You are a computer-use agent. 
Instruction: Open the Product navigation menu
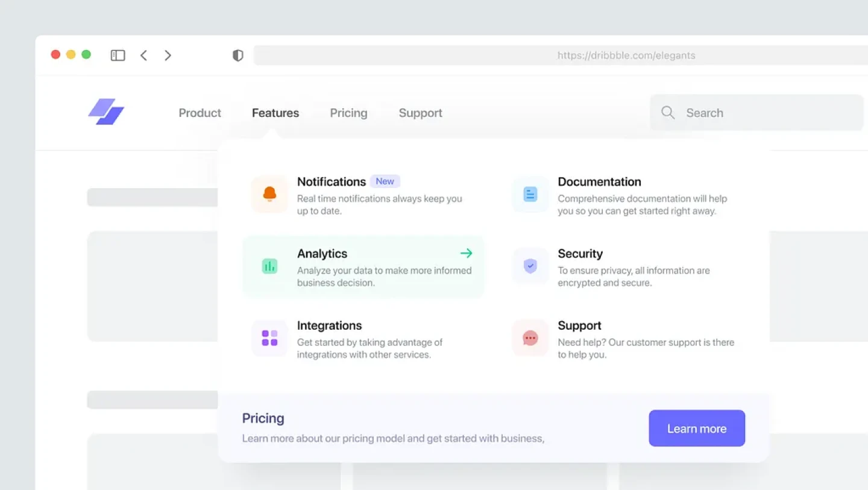coord(200,113)
